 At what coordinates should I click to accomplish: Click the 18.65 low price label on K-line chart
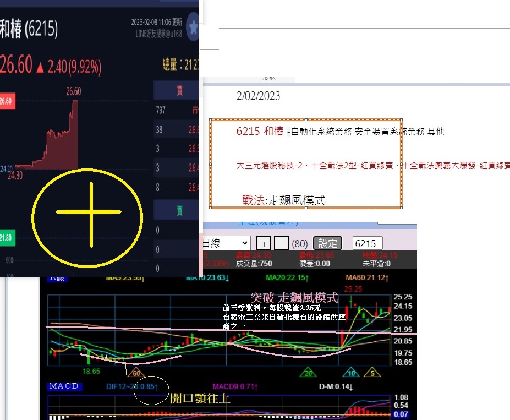[91, 371]
